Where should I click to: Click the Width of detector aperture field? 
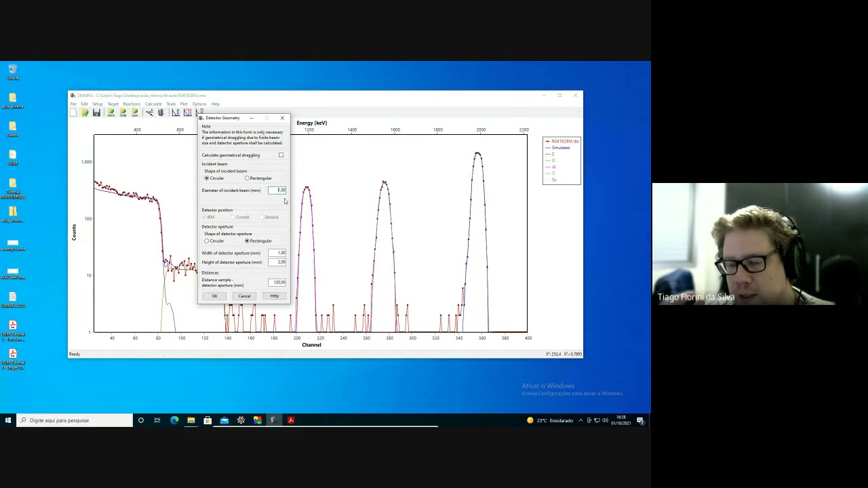(x=277, y=253)
